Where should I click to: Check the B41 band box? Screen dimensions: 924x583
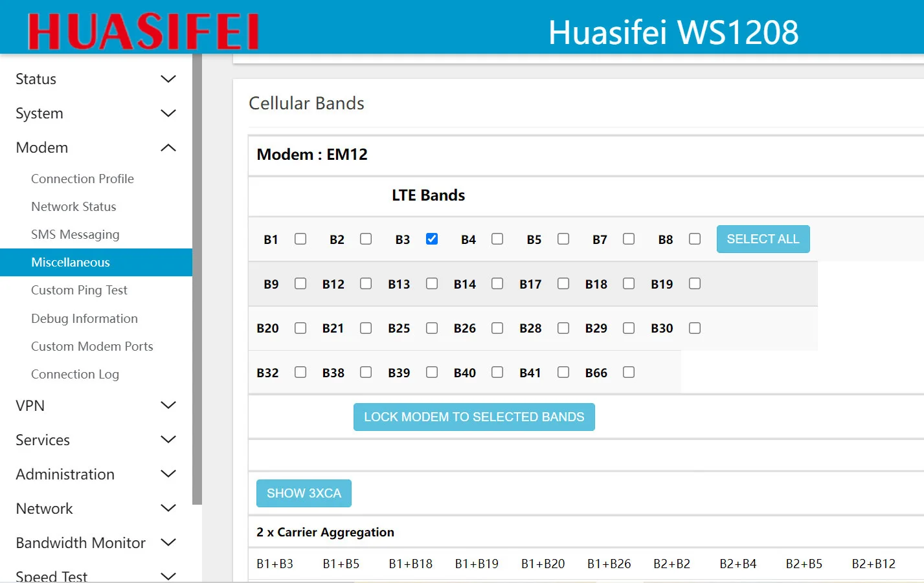pos(563,372)
